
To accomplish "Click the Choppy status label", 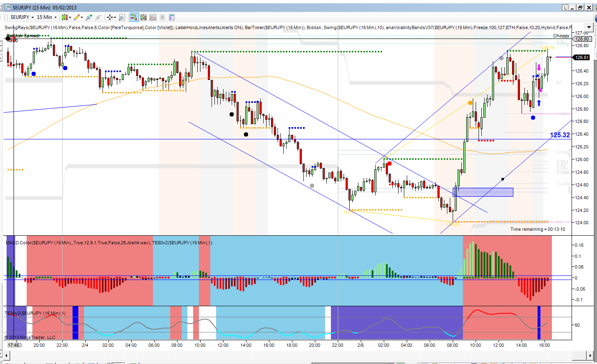I will (x=561, y=36).
